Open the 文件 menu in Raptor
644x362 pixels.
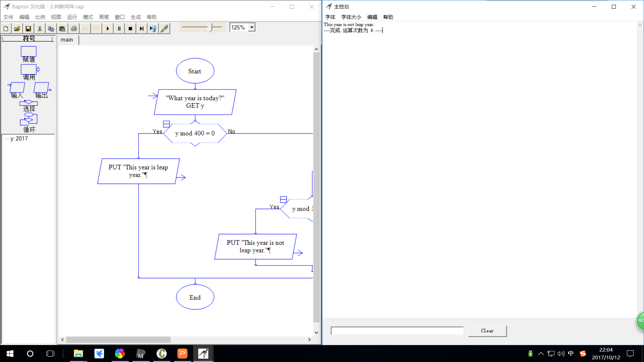8,17
